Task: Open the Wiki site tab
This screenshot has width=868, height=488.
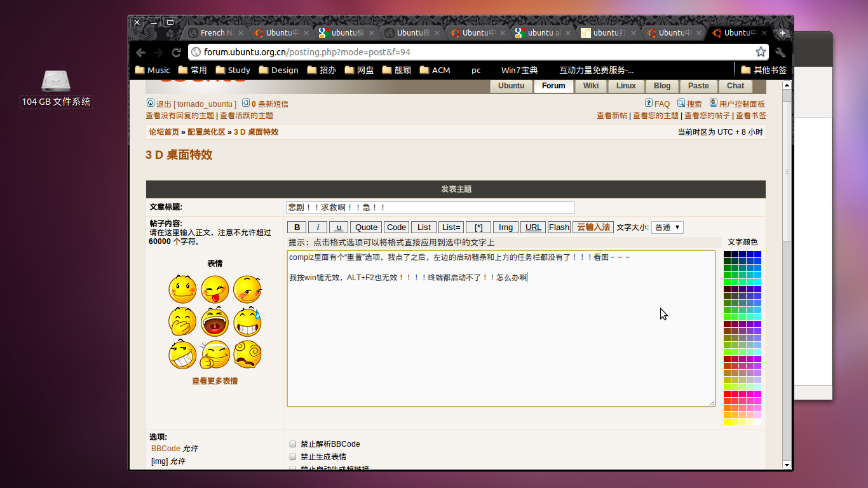Action: pos(591,86)
